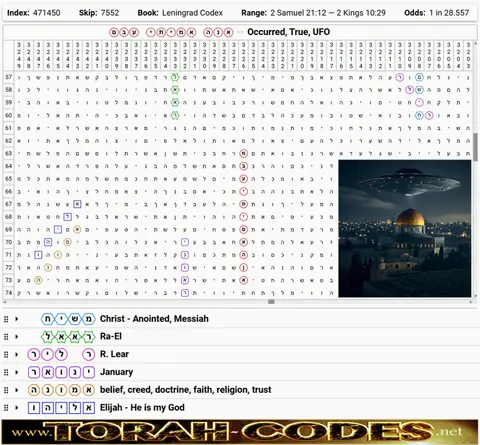This screenshot has width=480, height=445.
Task: Click the blue square letter in row 67
Action: [77, 204]
